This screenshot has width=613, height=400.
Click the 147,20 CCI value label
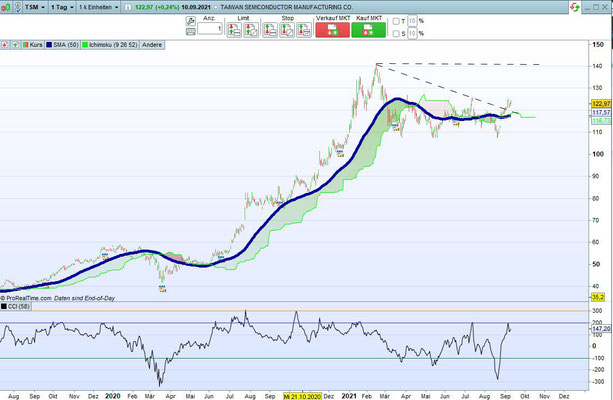point(601,329)
